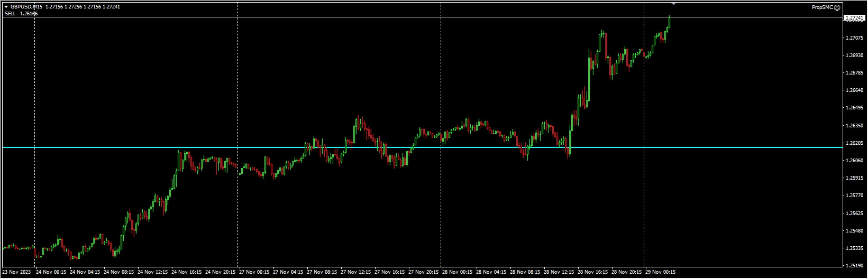The height and width of the screenshot is (279, 868).
Task: Click the 28 Nov 16:15 time label
Action: (593, 273)
